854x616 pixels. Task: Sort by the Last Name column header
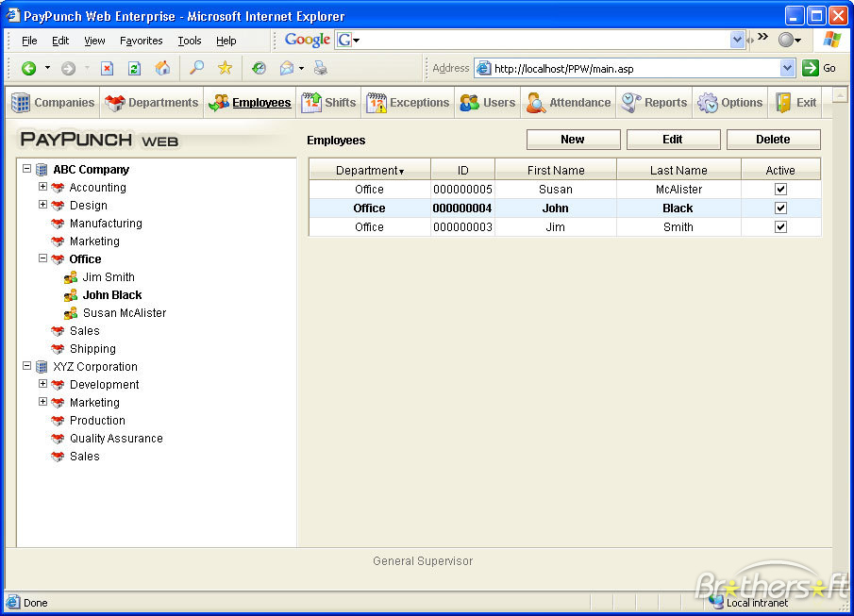coord(678,170)
